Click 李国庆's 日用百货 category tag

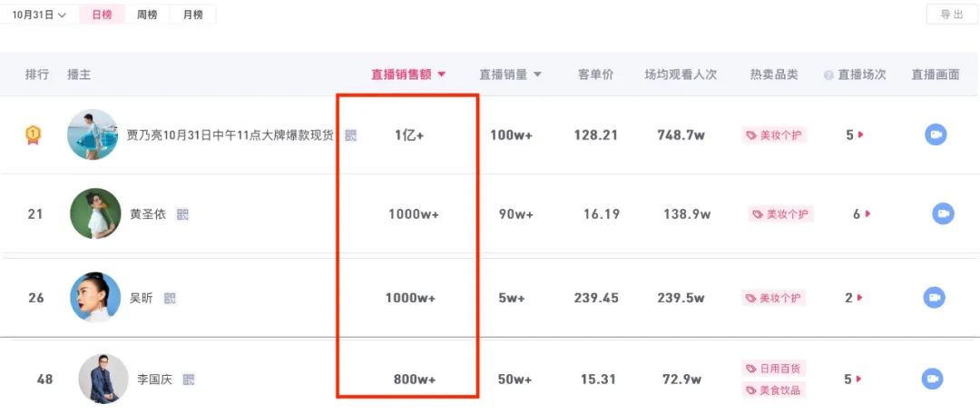coord(775,369)
